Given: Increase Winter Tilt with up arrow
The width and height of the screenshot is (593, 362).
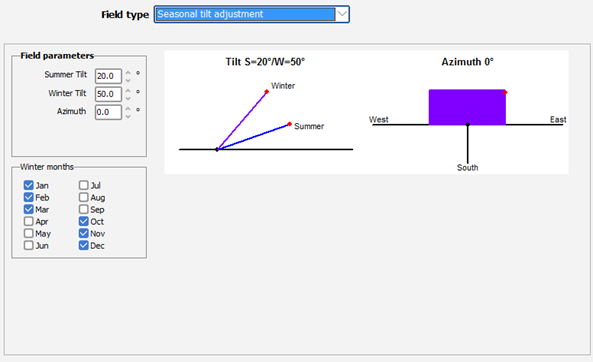Looking at the screenshot, I should (128, 90).
